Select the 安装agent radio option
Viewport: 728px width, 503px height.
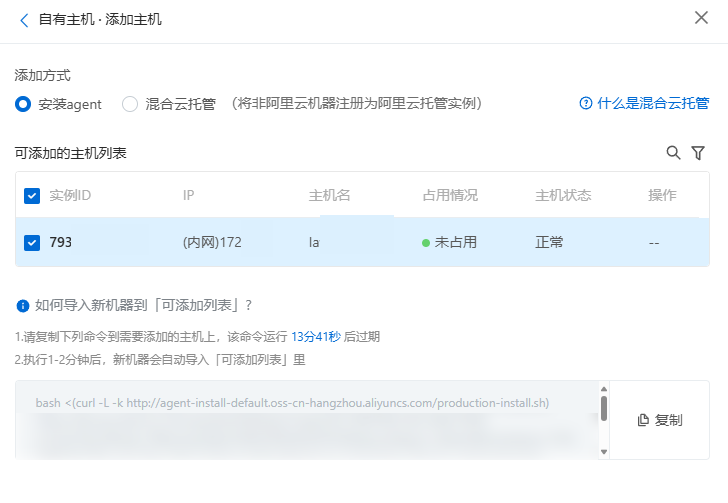pos(24,104)
